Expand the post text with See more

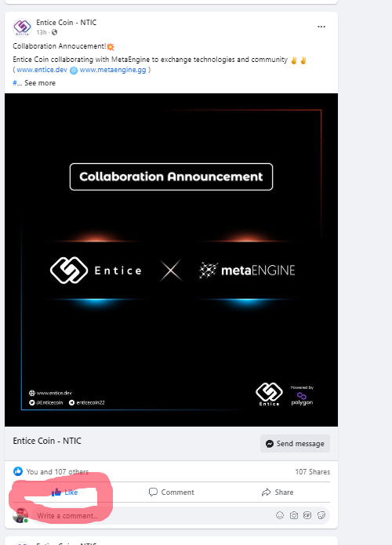click(x=40, y=83)
